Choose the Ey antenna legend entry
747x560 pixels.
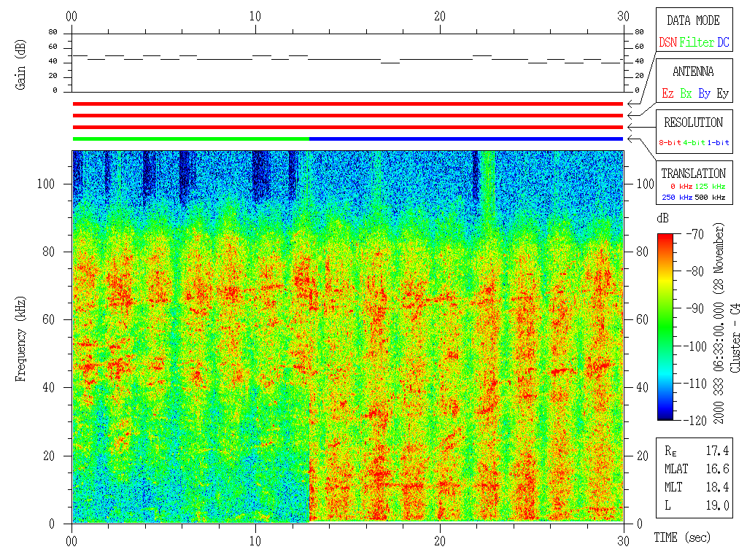point(722,94)
